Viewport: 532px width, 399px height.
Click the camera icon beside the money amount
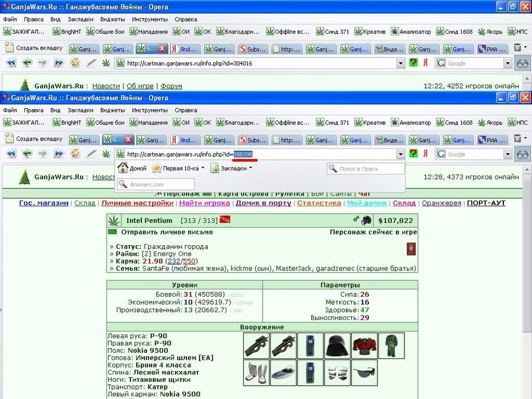366,221
